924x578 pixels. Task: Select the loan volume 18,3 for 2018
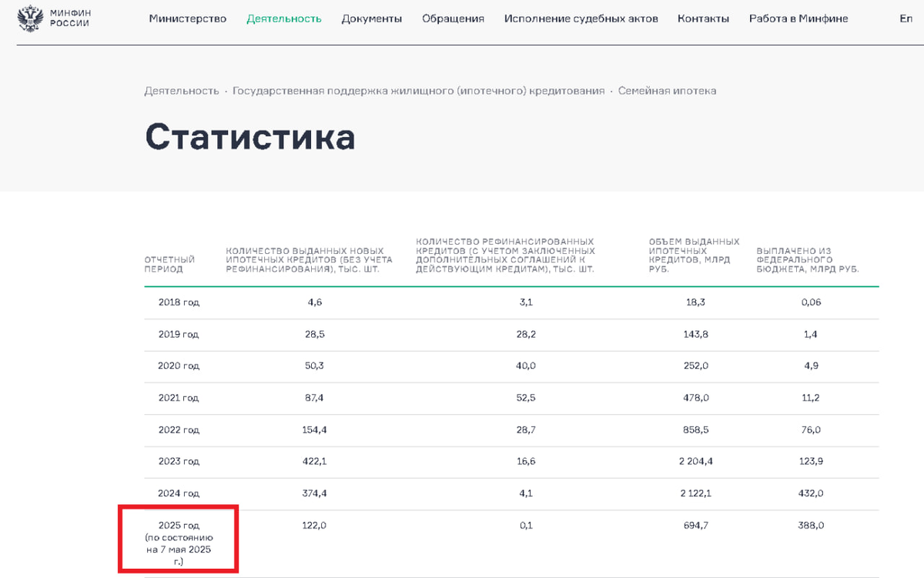[x=695, y=302]
